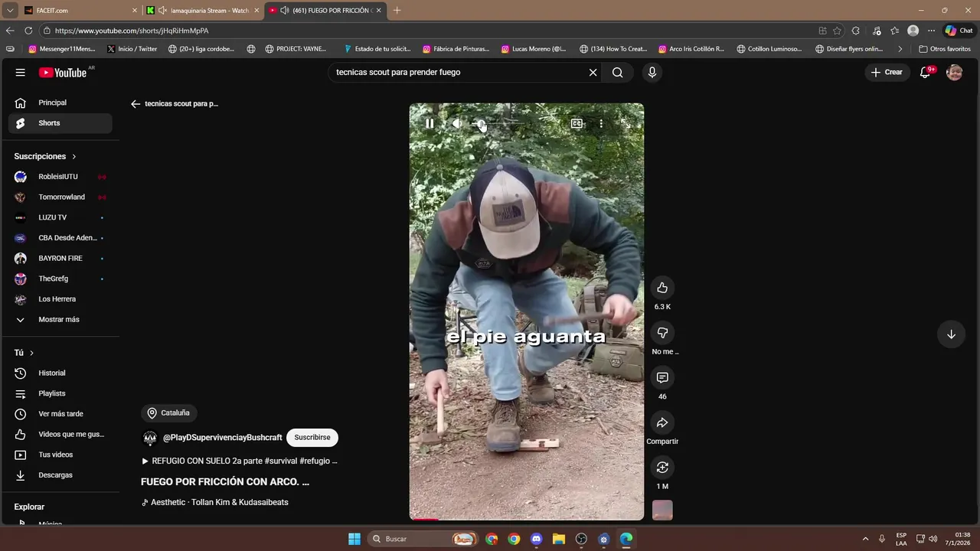Open the Otros favoritos folder
This screenshot has height=551, width=980.
pyautogui.click(x=945, y=49)
